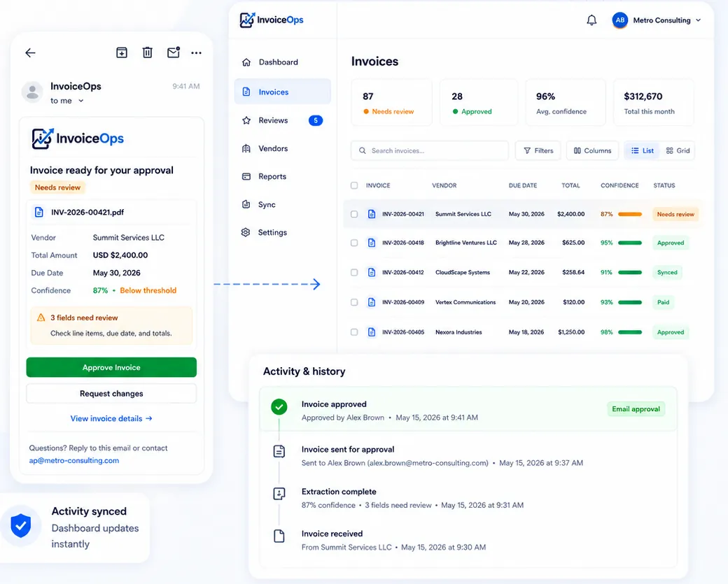Go back using the email back arrow

tap(31, 53)
